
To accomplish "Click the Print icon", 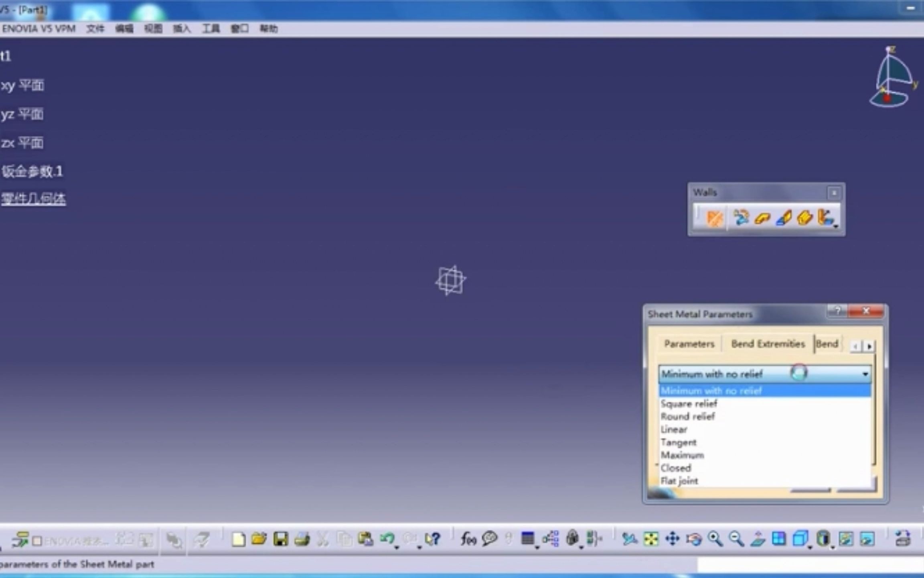I will click(x=302, y=539).
